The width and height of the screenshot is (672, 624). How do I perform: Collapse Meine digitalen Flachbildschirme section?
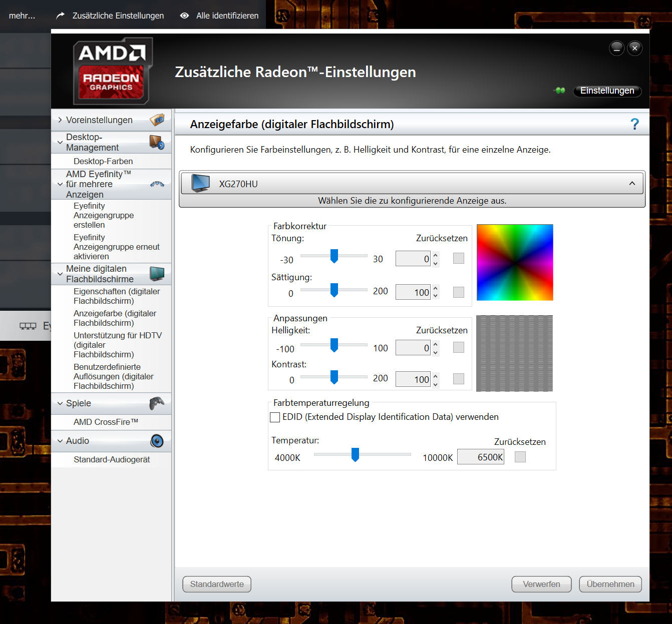pyautogui.click(x=60, y=274)
